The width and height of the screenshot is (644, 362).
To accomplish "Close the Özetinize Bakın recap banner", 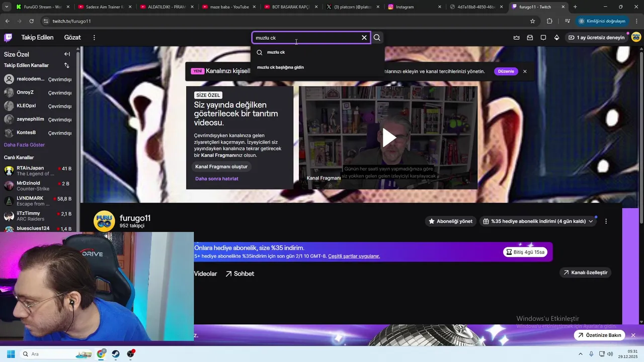I will click(633, 335).
